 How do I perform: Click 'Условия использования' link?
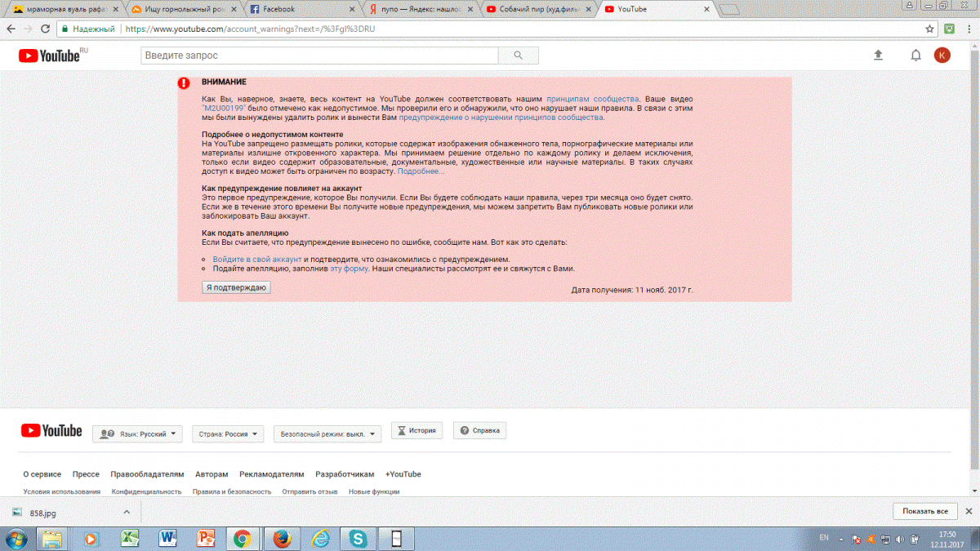pyautogui.click(x=62, y=491)
